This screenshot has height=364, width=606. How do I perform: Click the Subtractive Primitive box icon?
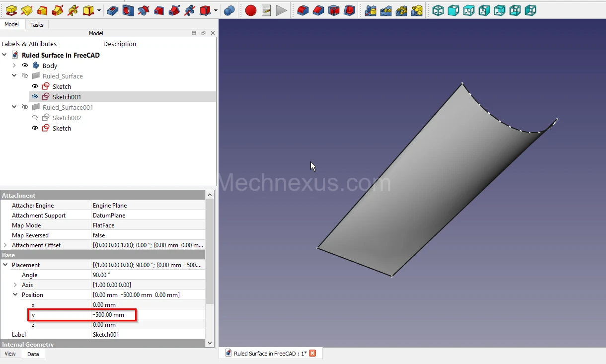pyautogui.click(x=205, y=10)
